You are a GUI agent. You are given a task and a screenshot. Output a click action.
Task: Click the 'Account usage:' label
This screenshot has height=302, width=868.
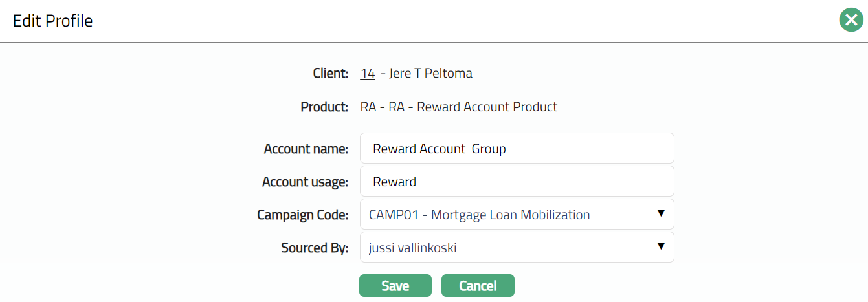tap(305, 182)
